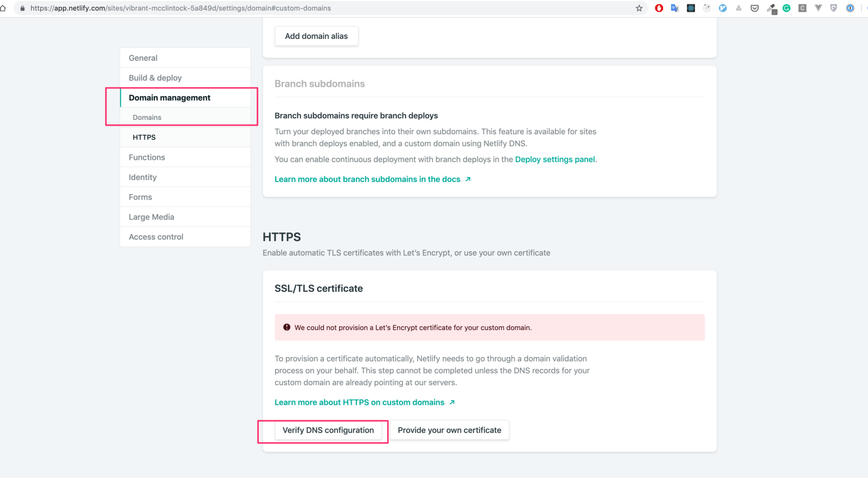
Task: Activate the color picker eyedropper extension
Action: point(771,9)
